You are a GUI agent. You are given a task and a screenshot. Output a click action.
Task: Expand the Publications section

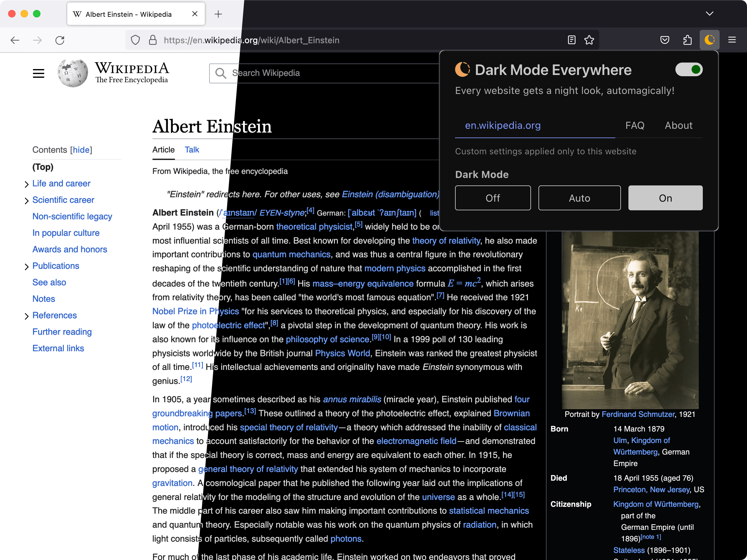tap(26, 266)
